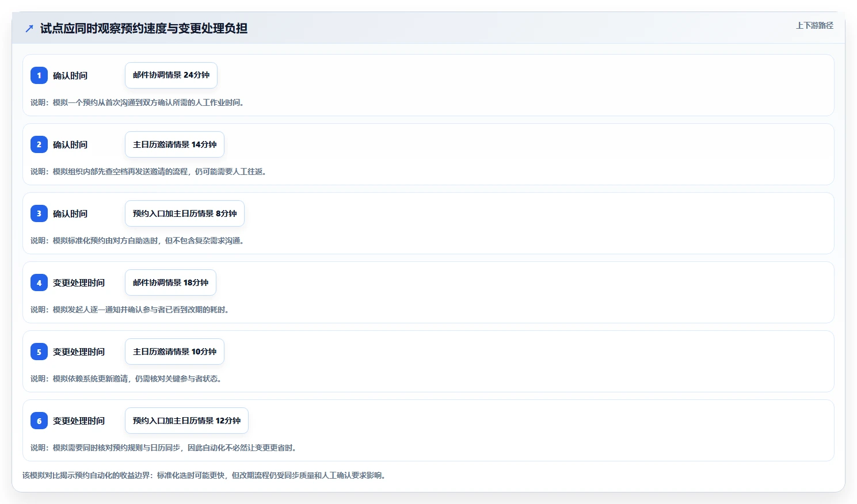The image size is (857, 504).
Task: Click the note starting 说明：模拟标准化预约由对方自助选时
Action: [139, 240]
